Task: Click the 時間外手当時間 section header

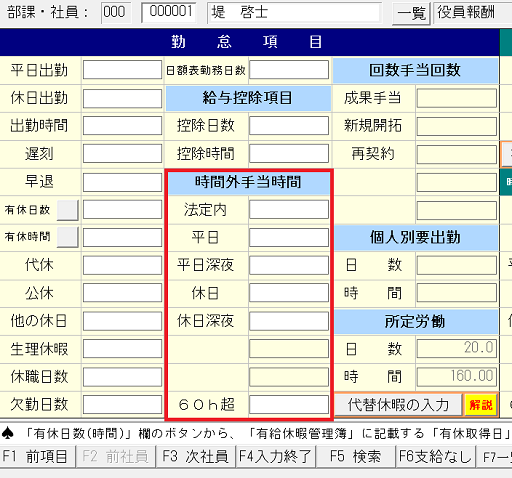Action: click(x=249, y=182)
